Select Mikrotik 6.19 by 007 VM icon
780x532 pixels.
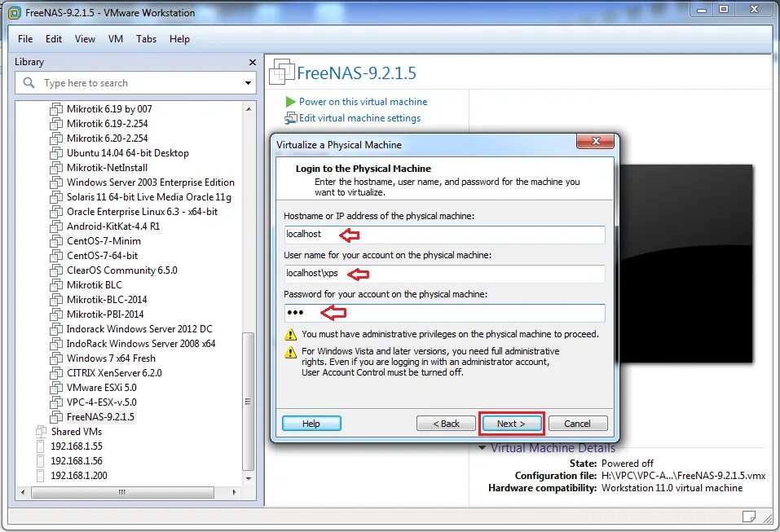(x=56, y=109)
